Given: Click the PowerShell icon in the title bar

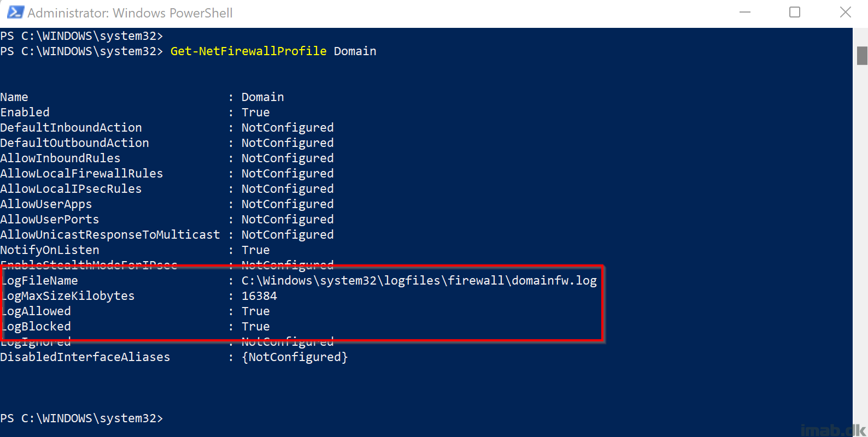Looking at the screenshot, I should (x=15, y=13).
